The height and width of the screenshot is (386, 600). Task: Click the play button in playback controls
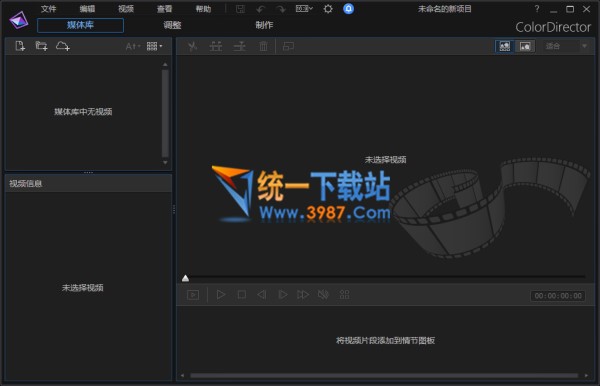click(x=221, y=295)
